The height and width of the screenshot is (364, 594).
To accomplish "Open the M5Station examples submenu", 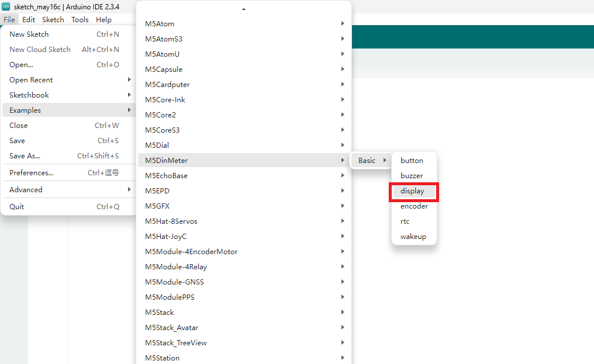I will [244, 358].
